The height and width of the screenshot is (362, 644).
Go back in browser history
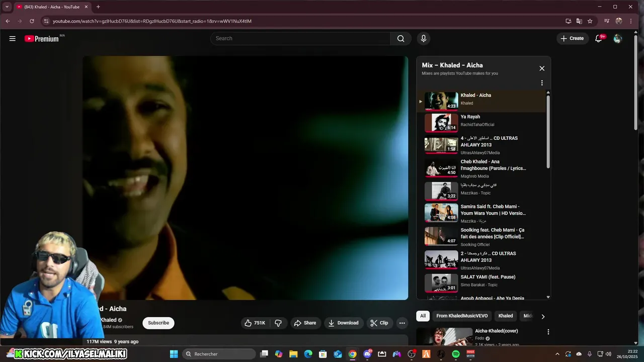click(8, 21)
